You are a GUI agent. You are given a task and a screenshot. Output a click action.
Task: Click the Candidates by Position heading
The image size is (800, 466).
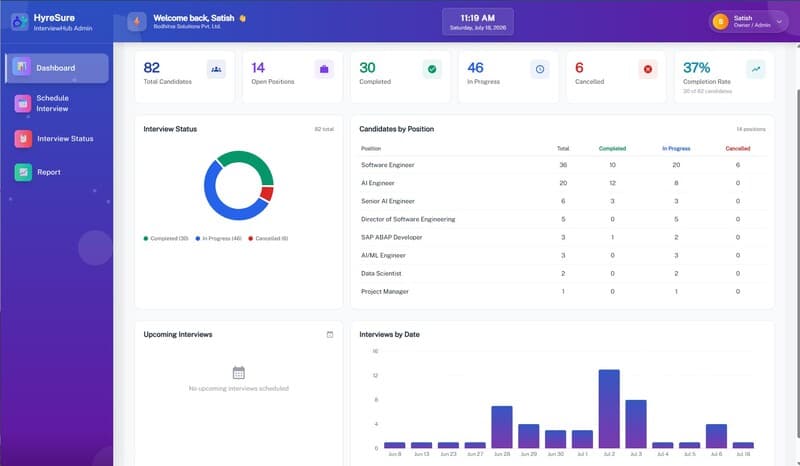tap(396, 129)
